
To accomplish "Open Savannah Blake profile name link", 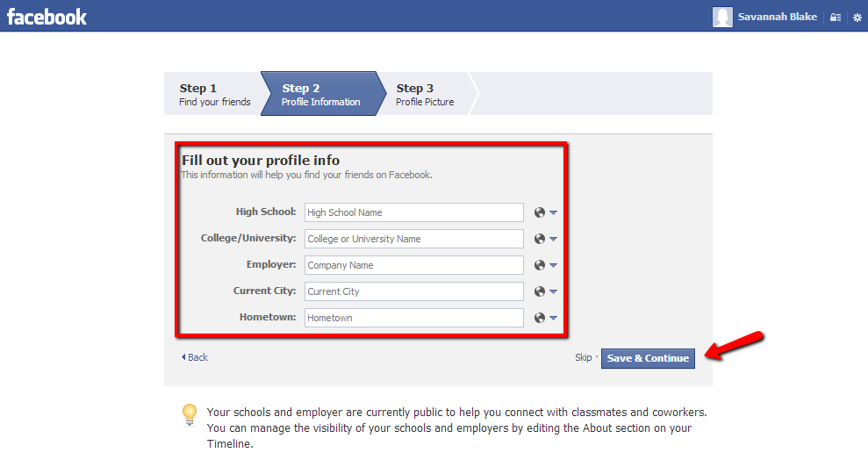I will coord(778,17).
